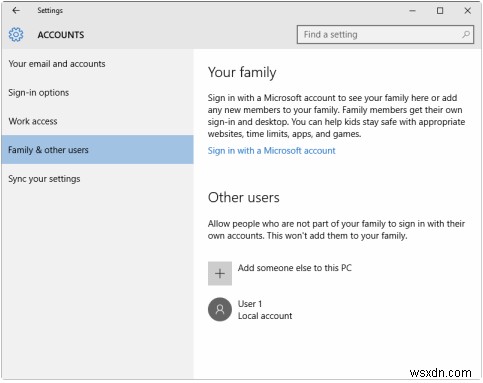483x383 pixels.
Task: Close the Settings window
Action: click(x=468, y=11)
